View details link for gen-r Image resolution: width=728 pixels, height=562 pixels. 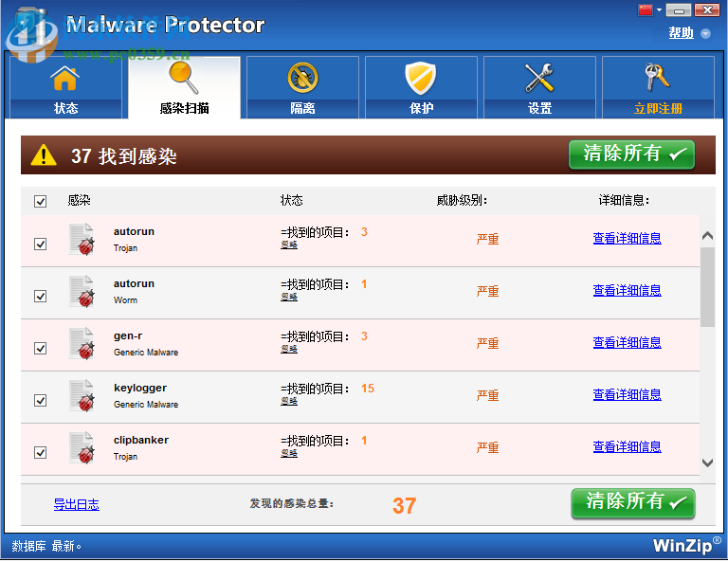627,342
